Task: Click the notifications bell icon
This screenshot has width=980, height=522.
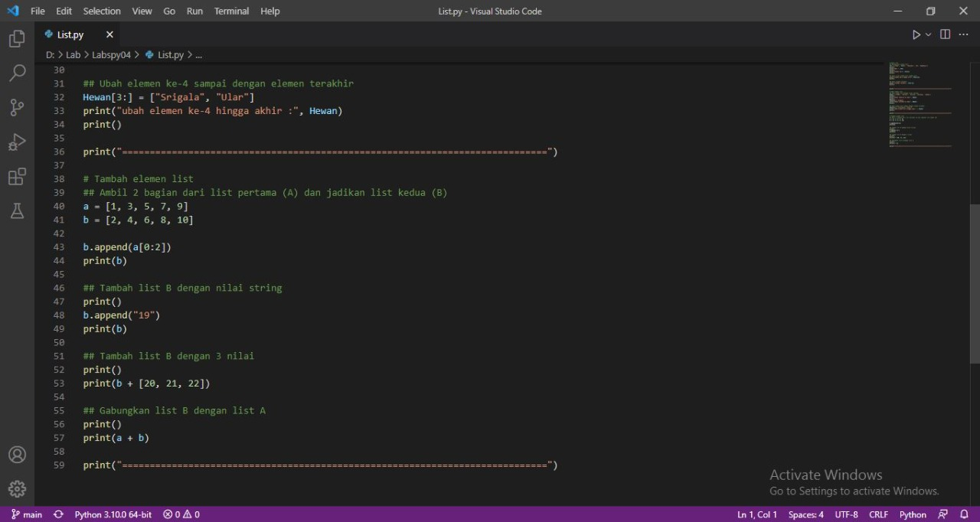Action: click(964, 514)
